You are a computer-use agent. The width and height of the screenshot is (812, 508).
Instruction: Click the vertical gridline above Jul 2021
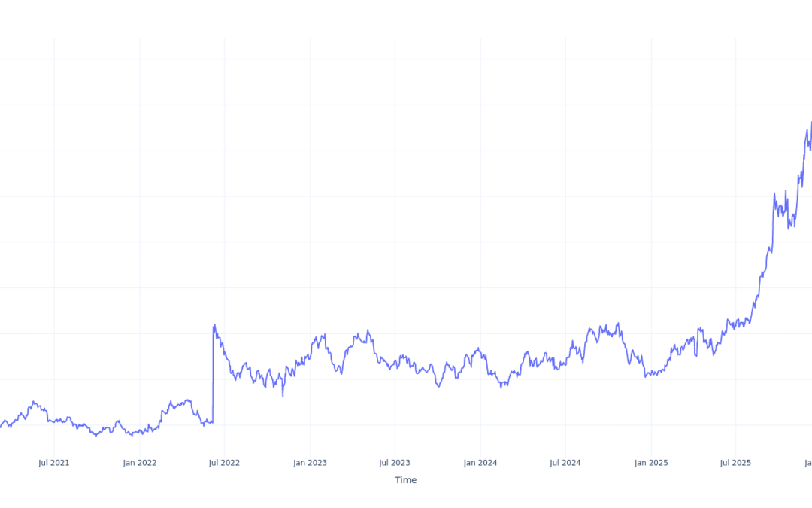[x=54, y=226]
